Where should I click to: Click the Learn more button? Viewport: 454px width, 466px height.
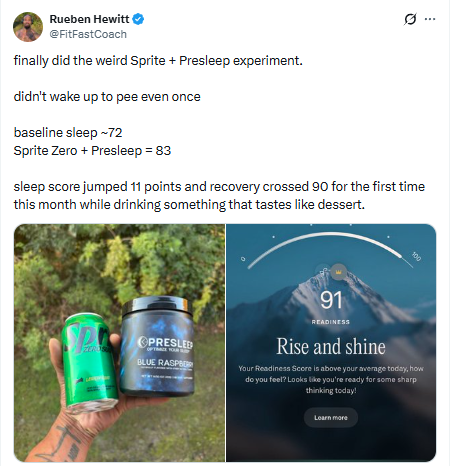[x=331, y=418]
